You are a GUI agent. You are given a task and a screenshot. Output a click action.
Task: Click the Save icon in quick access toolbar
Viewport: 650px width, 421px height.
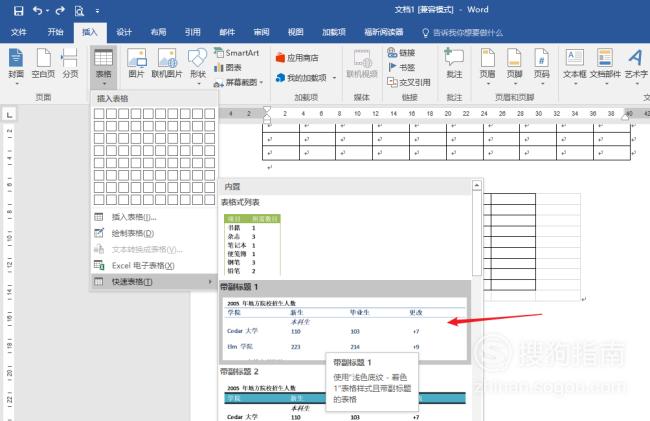pyautogui.click(x=19, y=11)
